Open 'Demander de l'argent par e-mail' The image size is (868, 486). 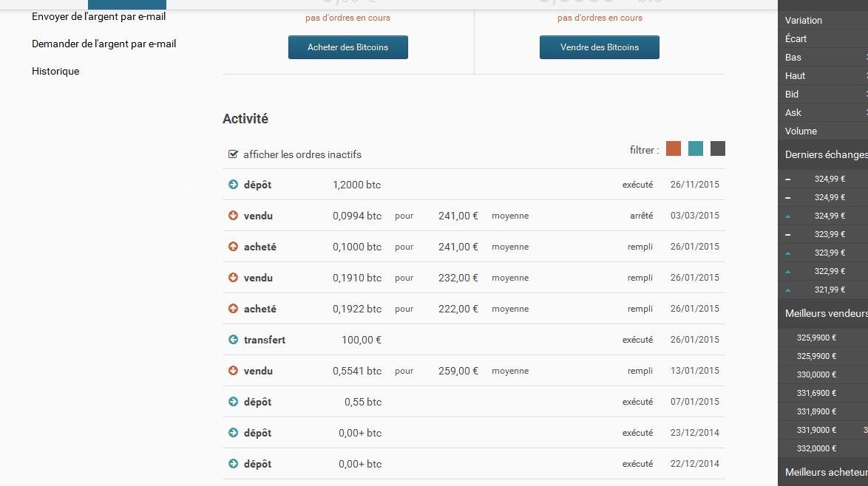coord(104,44)
